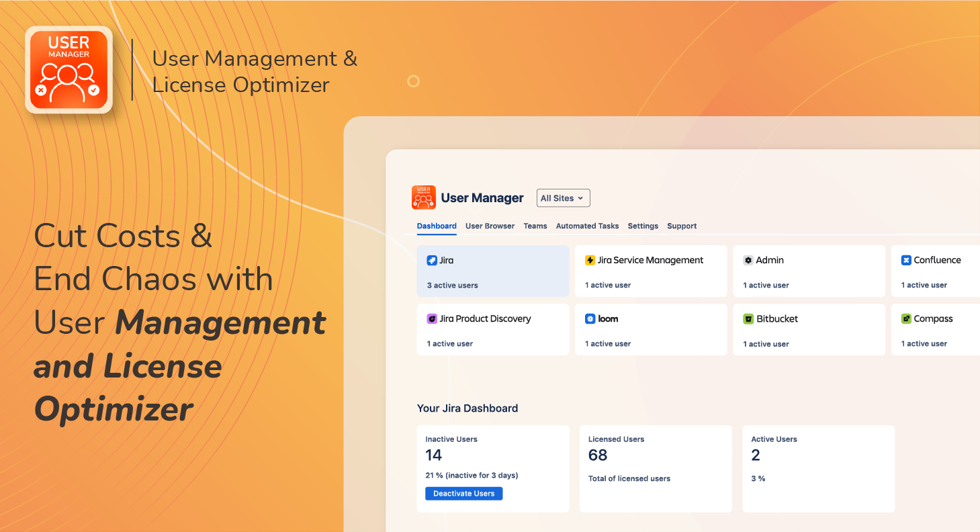This screenshot has height=532, width=980.
Task: Click the Your Jira Dashboard heading
Action: [467, 408]
